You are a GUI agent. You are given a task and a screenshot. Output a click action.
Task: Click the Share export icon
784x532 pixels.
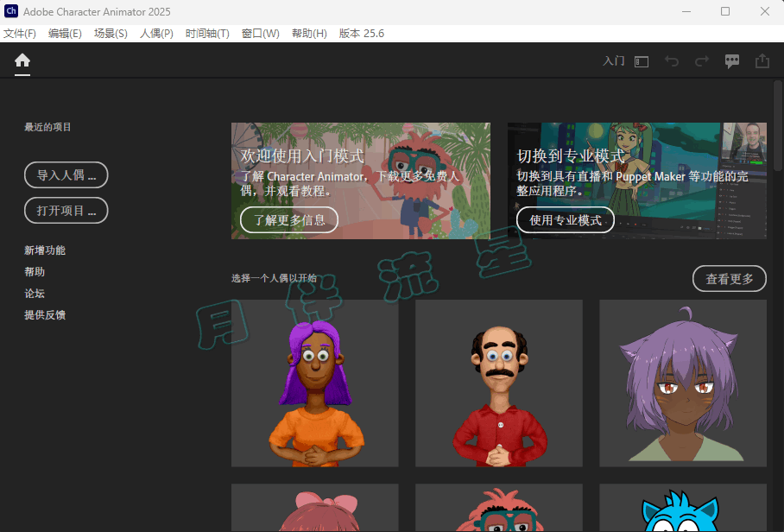point(762,61)
